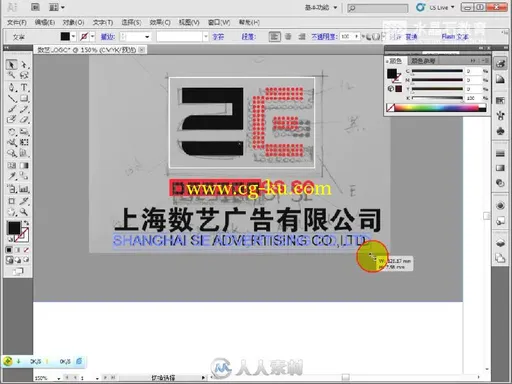Image resolution: width=512 pixels, height=384 pixels.
Task: Enable Draw Inside mode
Action: point(26,260)
